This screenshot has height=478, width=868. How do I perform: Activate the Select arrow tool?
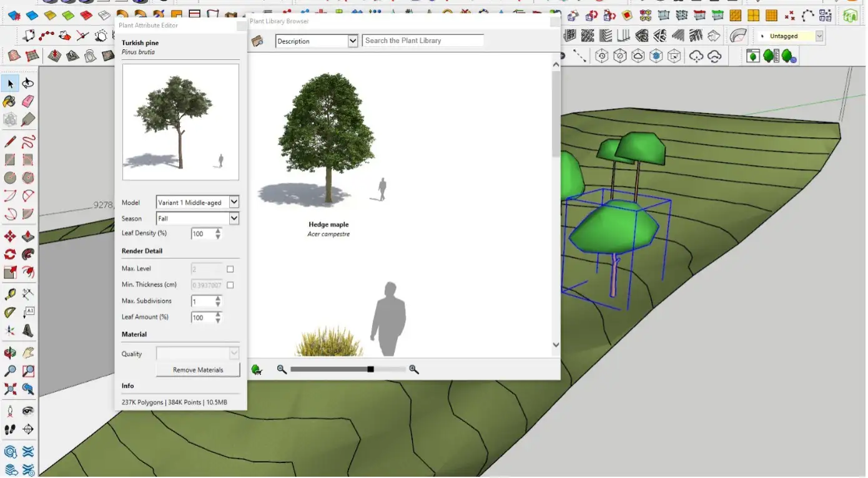pyautogui.click(x=9, y=82)
